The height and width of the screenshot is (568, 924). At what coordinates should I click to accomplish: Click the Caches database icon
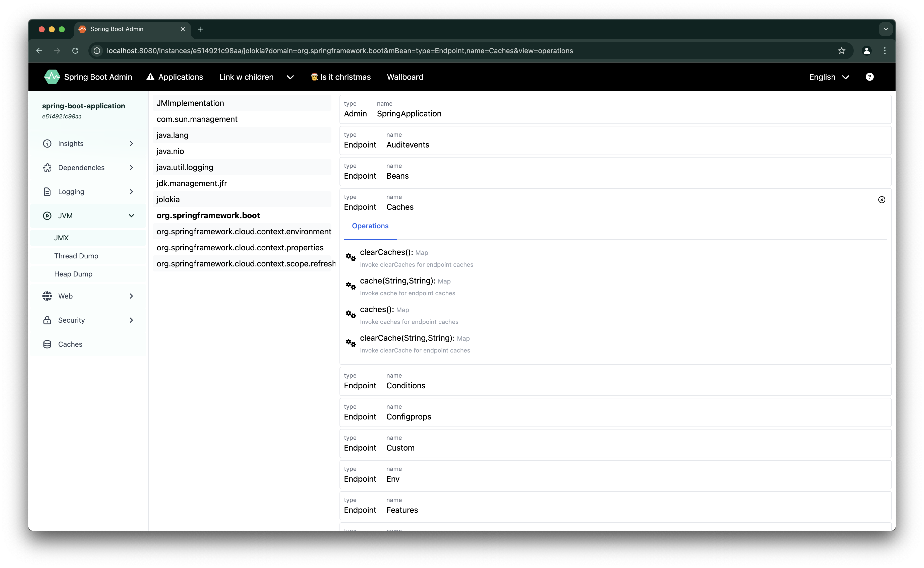tap(47, 344)
